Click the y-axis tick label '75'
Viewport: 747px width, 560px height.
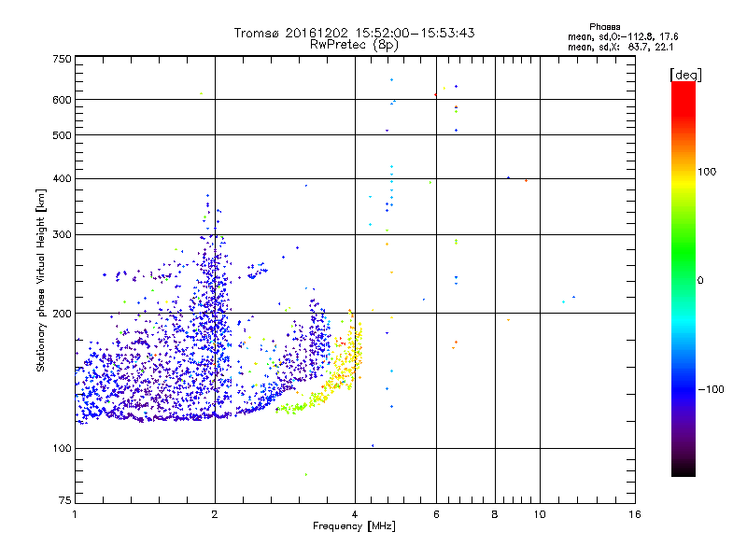pyautogui.click(x=65, y=500)
